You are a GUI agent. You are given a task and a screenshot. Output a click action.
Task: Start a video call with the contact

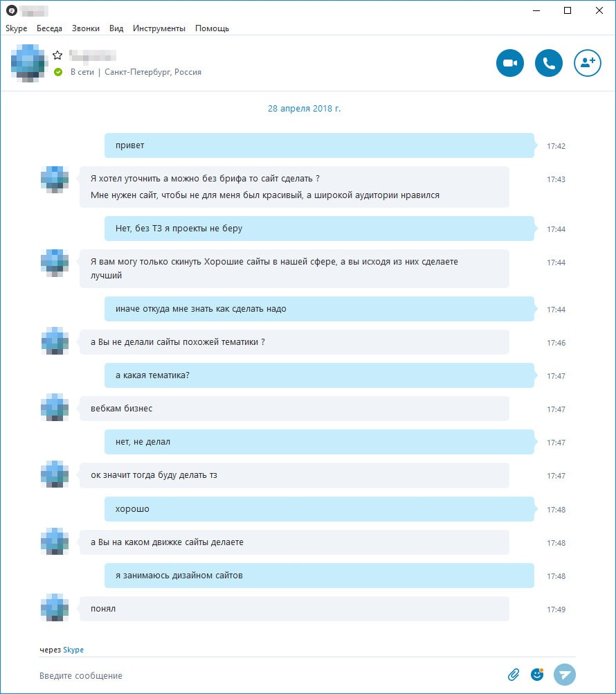[x=510, y=63]
